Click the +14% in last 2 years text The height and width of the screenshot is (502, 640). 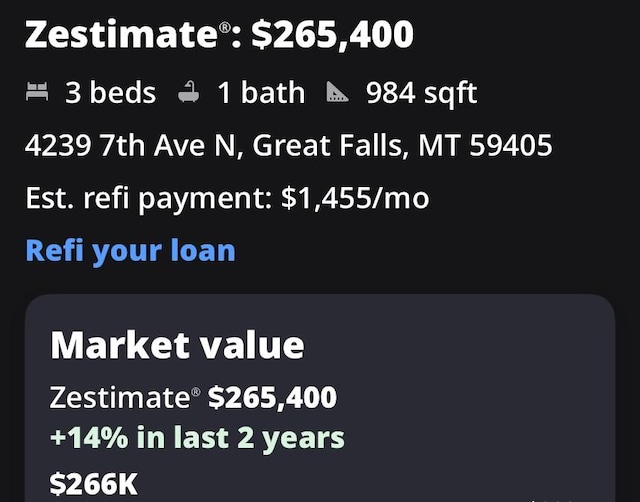(x=197, y=438)
